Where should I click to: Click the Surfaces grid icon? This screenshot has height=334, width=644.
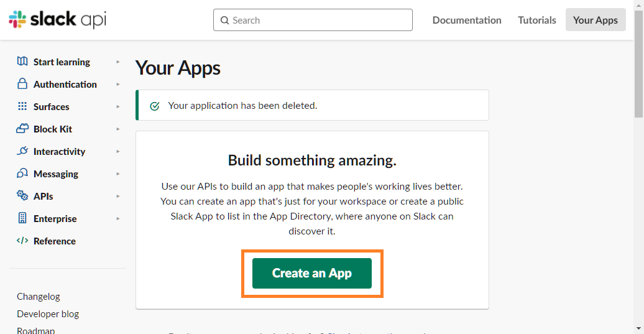[x=22, y=106]
